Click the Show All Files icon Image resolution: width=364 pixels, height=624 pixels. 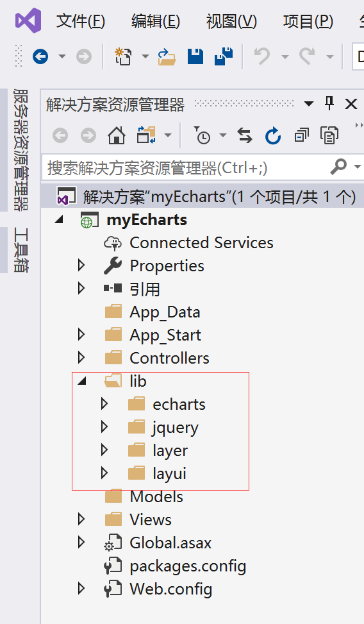point(329,136)
